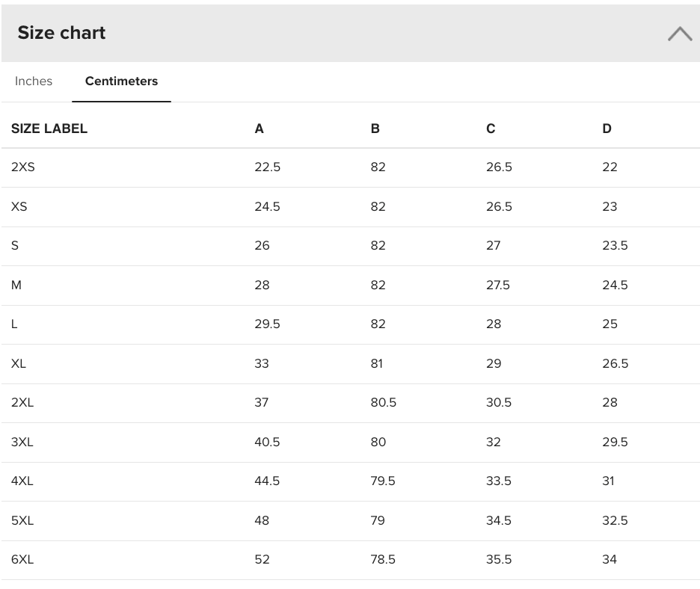700x589 pixels.
Task: Click the SIZE LABEL column header
Action: 49,129
